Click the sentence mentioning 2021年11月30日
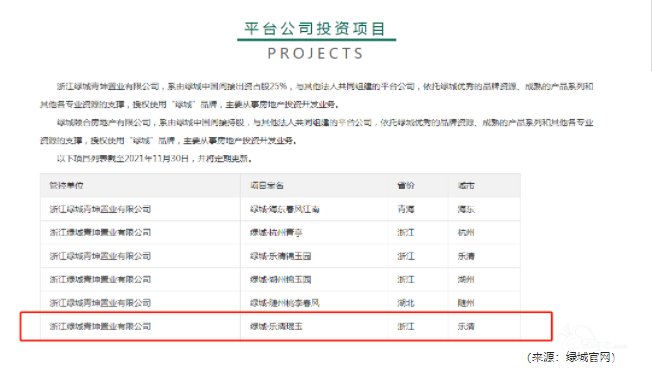This screenshot has height=377, width=652. [154, 159]
